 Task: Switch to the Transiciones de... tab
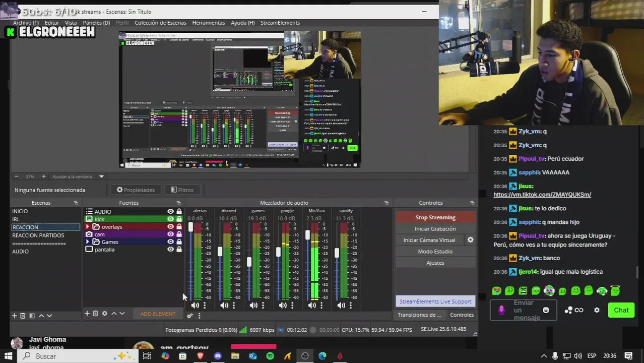(x=419, y=315)
